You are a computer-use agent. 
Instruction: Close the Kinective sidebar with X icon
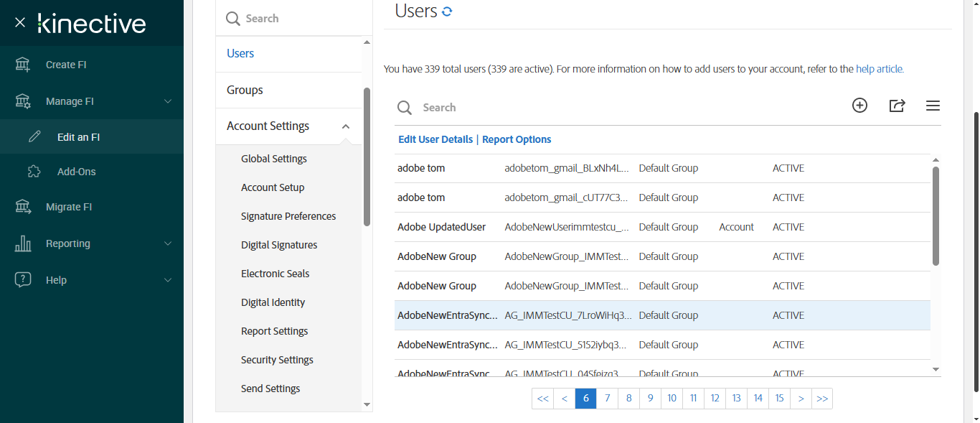(20, 22)
